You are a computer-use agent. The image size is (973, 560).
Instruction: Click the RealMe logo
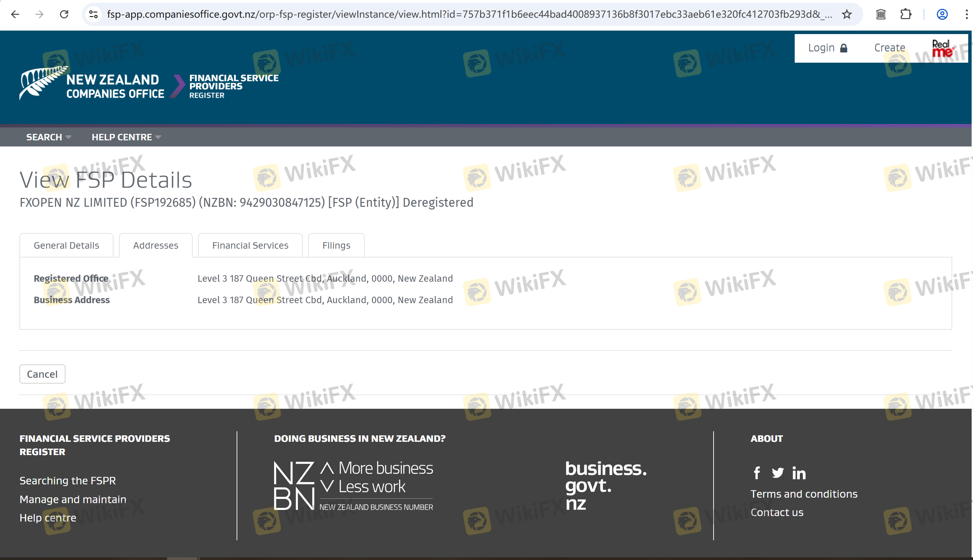(x=942, y=48)
